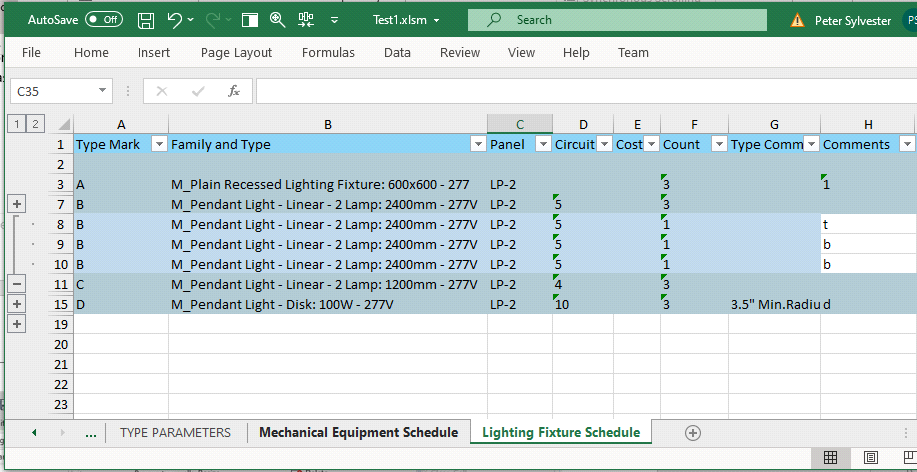Click the Name Box showing C35
Viewport: 917px width, 472px height.
click(54, 91)
